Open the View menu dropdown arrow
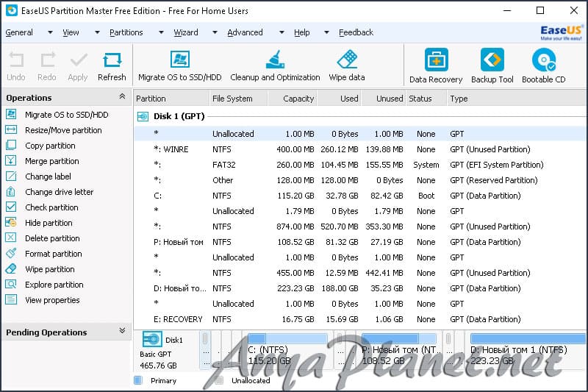The width and height of the screenshot is (588, 392). (97, 32)
